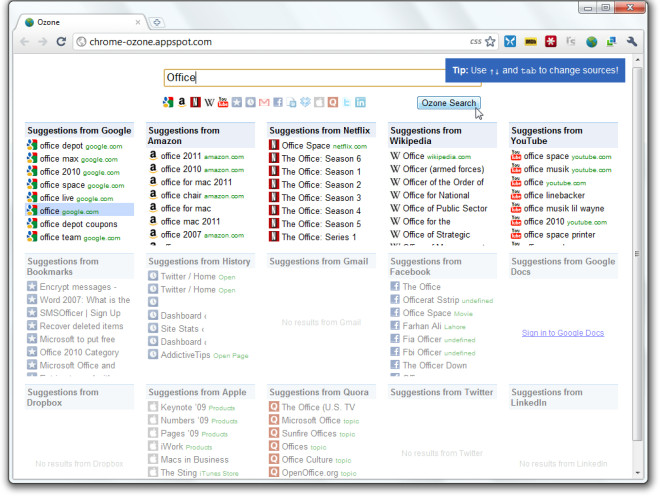The height and width of the screenshot is (496, 660).
Task: Close the Ozone tab
Action: (x=138, y=22)
